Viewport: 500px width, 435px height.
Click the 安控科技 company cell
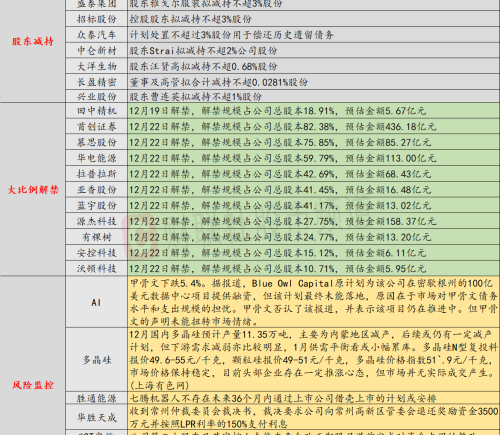click(97, 253)
